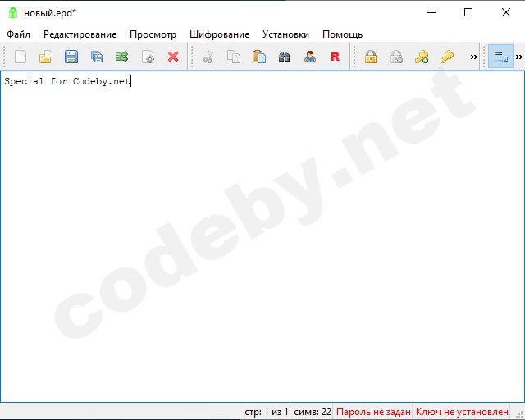Minimize the новый.epd window
Image resolution: width=525 pixels, height=420 pixels.
[x=431, y=13]
